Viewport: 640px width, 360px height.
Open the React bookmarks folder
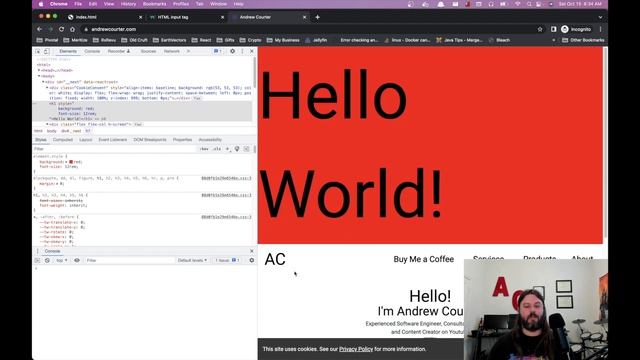[201, 40]
